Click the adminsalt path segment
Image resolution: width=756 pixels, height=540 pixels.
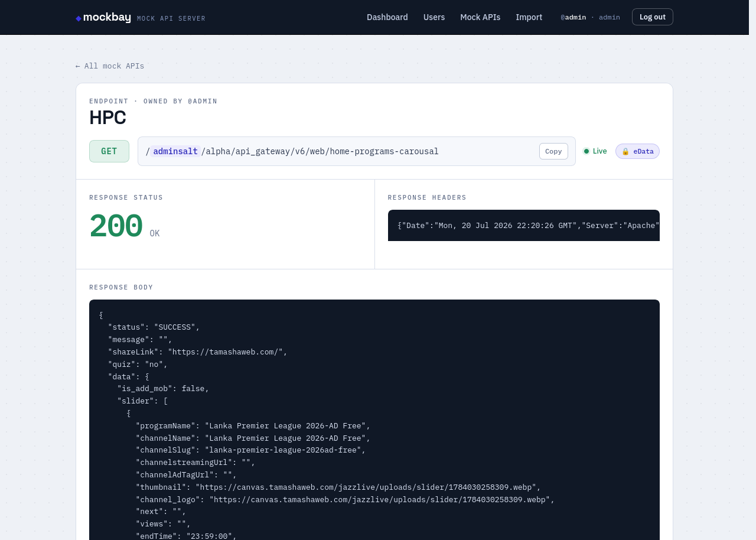(x=175, y=151)
